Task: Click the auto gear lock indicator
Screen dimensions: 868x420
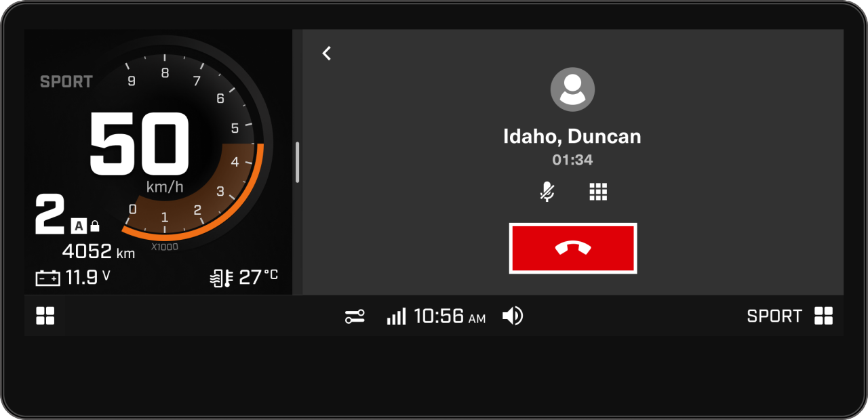Action: (85, 226)
